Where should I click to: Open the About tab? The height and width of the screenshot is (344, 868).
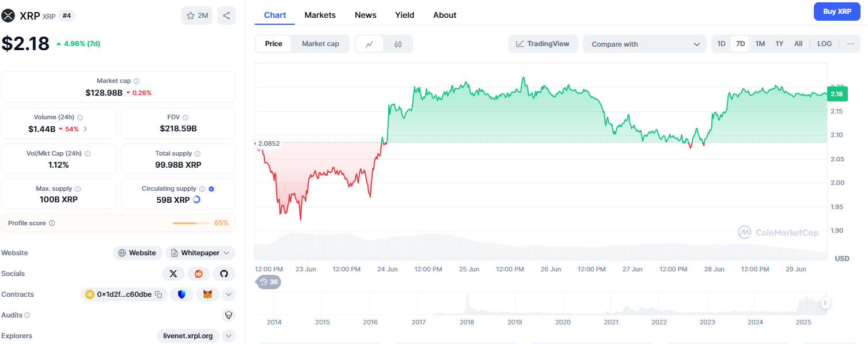click(x=445, y=15)
